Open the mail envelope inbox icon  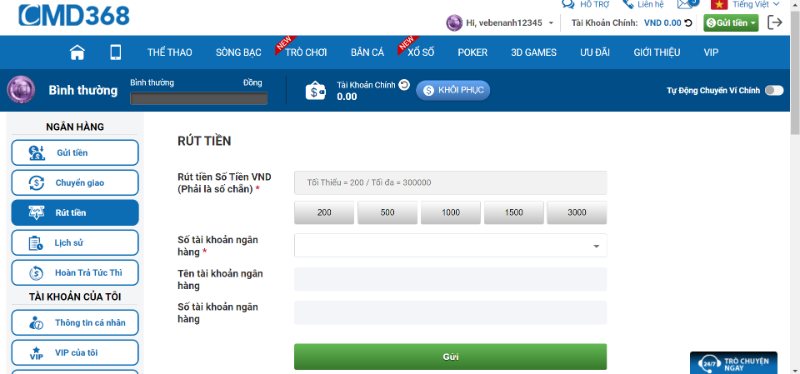click(x=685, y=4)
